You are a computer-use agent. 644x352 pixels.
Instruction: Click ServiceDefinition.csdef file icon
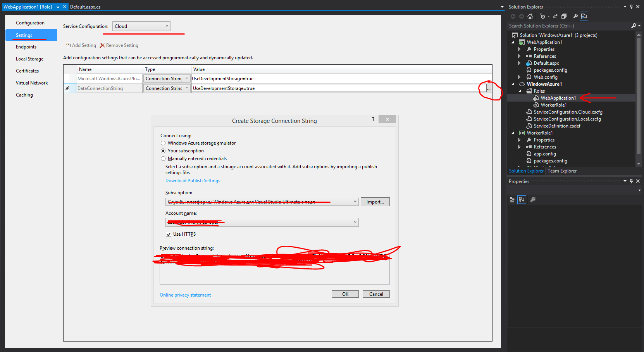(529, 126)
